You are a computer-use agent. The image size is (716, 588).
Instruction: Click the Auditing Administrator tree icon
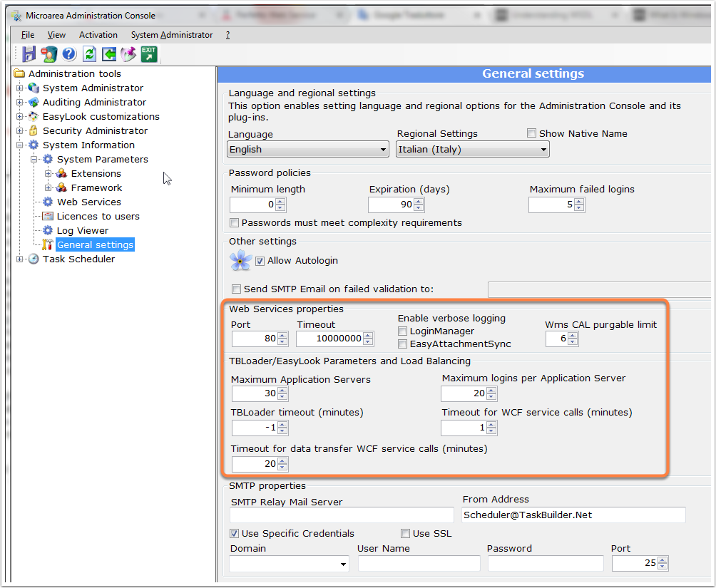[34, 102]
